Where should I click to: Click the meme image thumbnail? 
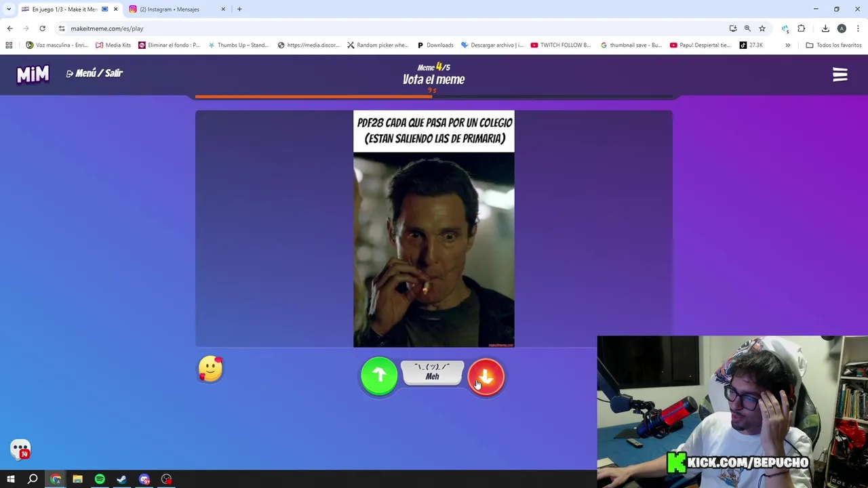point(434,229)
